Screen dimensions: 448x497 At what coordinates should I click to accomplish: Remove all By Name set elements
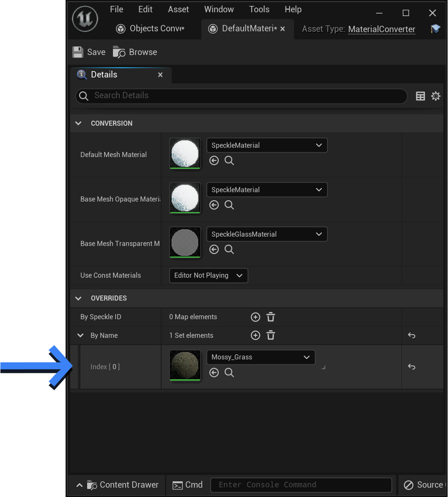tap(271, 335)
